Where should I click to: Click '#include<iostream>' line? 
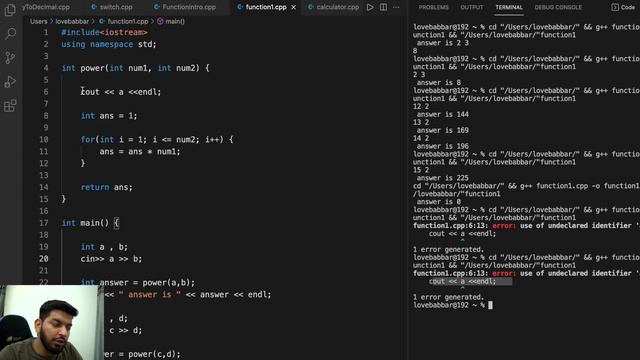(104, 32)
